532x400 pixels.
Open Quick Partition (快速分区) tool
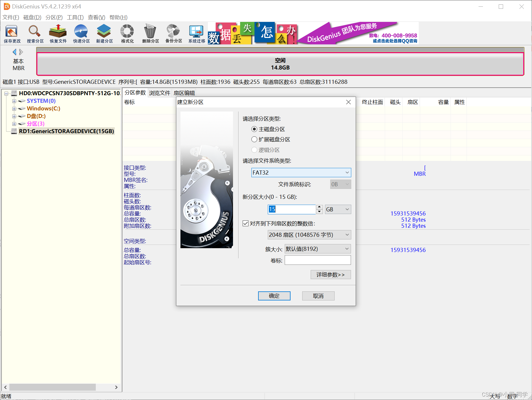[81, 34]
